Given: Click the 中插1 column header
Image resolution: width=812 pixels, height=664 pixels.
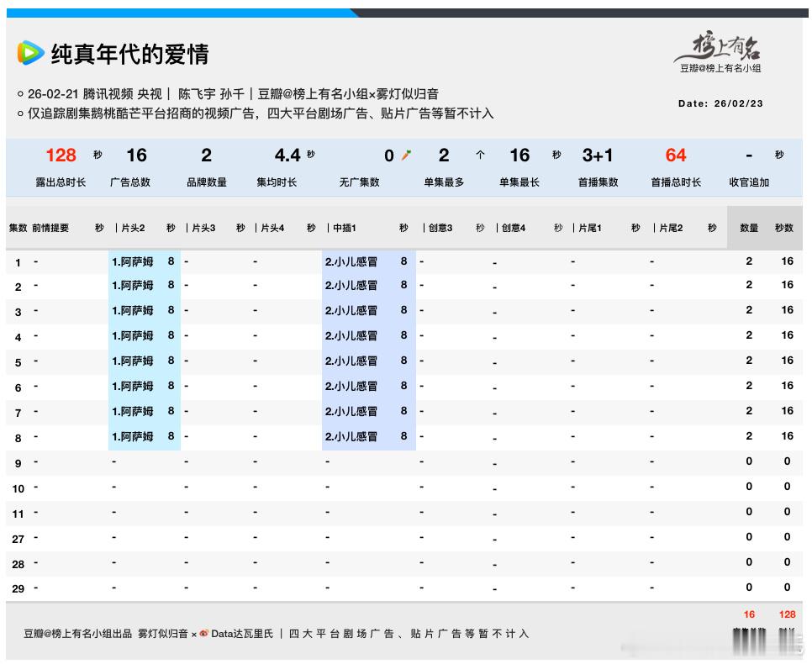Looking at the screenshot, I should tap(345, 228).
